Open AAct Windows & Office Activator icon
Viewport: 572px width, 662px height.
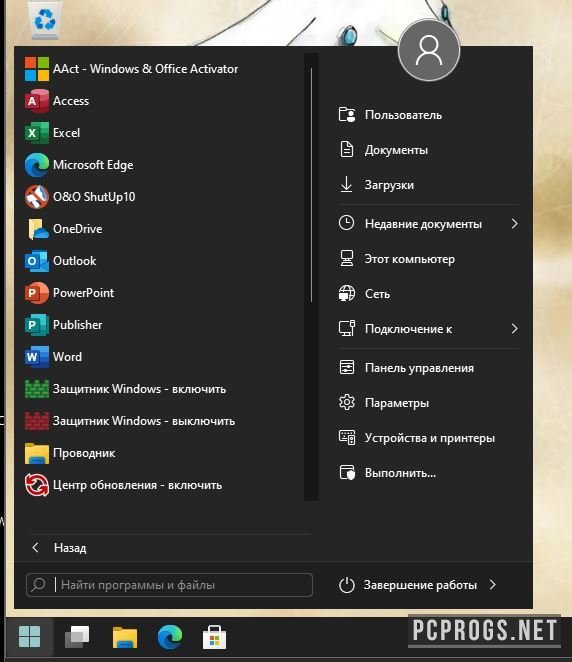click(36, 69)
